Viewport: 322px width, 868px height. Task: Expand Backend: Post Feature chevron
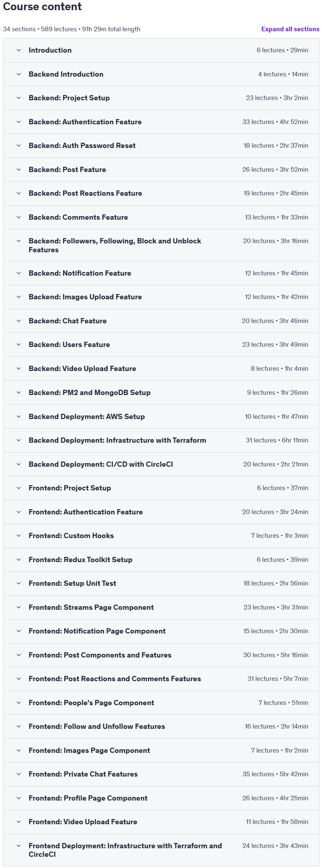pyautogui.click(x=19, y=169)
